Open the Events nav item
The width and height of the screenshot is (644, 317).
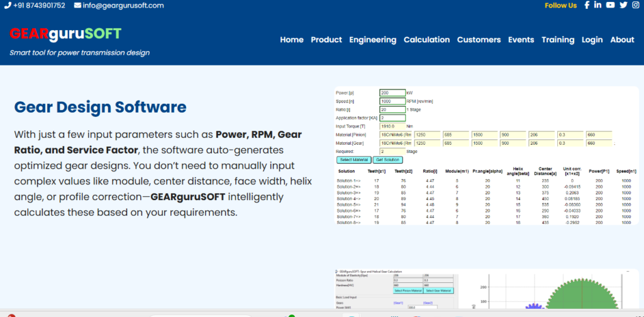pyautogui.click(x=521, y=40)
